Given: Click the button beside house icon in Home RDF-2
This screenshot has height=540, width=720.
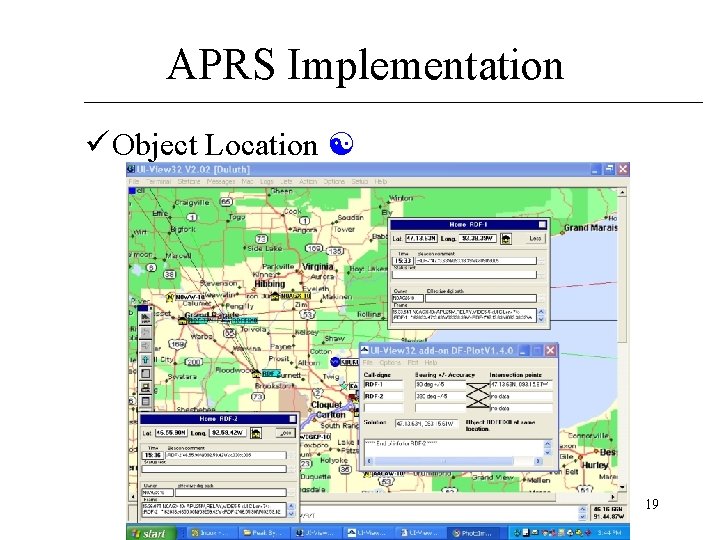Looking at the screenshot, I should [285, 433].
